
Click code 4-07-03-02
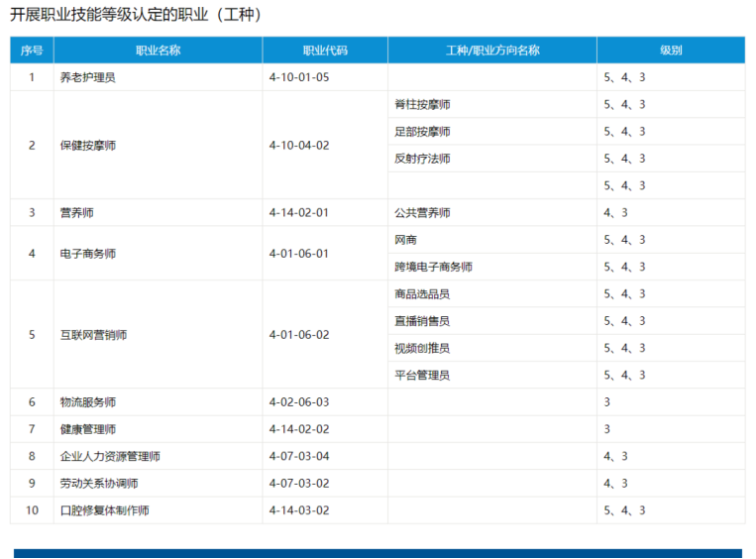(299, 484)
